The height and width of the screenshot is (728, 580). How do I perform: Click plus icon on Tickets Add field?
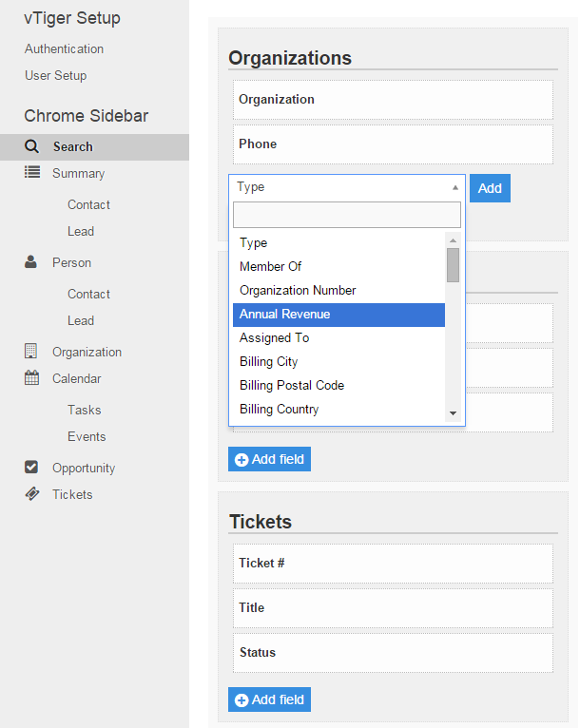(242, 699)
